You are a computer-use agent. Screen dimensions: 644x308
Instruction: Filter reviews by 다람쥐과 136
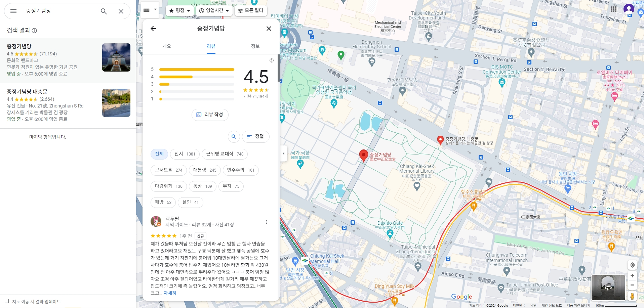169,186
